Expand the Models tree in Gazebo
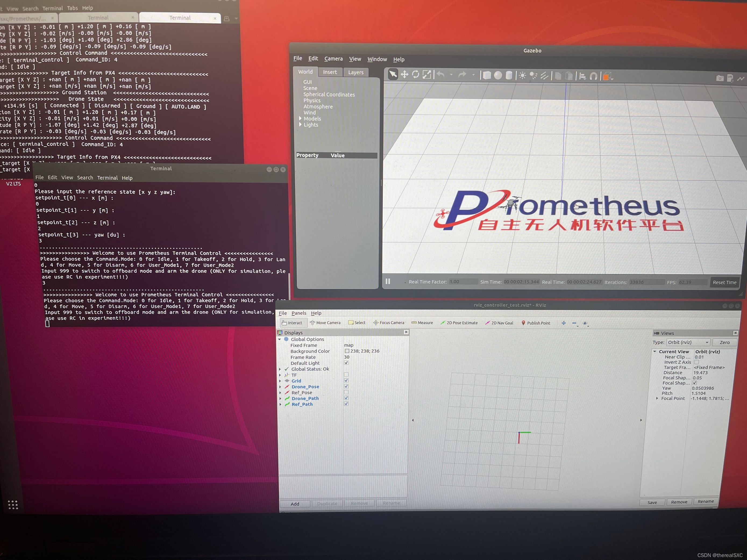Viewport: 747px width, 560px height. tap(300, 119)
